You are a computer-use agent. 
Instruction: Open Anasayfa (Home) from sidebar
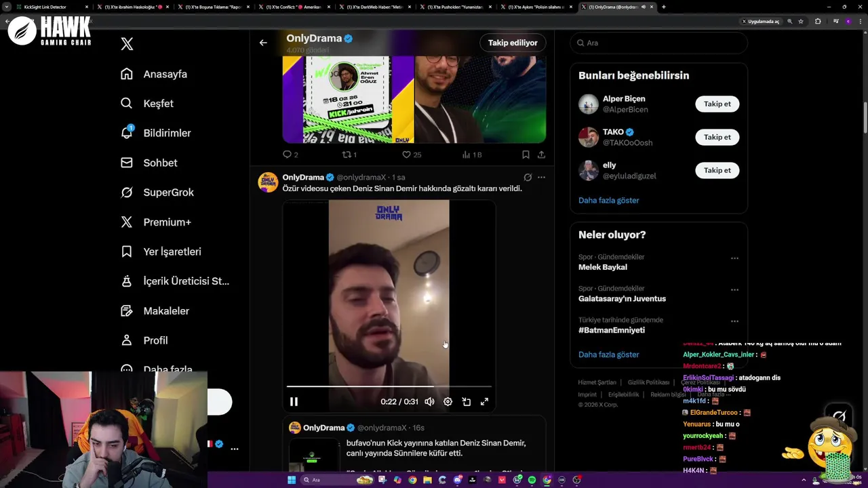tap(154, 74)
